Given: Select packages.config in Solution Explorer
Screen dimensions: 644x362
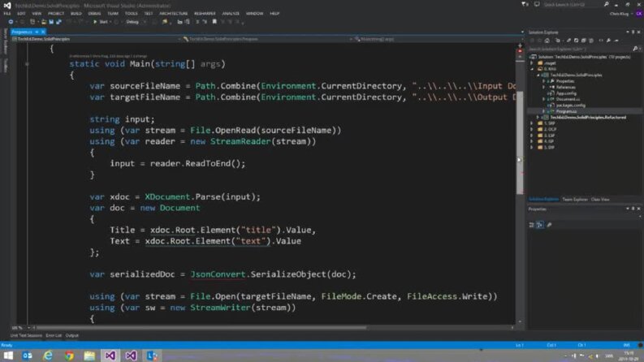Looking at the screenshot, I should pos(571,106).
